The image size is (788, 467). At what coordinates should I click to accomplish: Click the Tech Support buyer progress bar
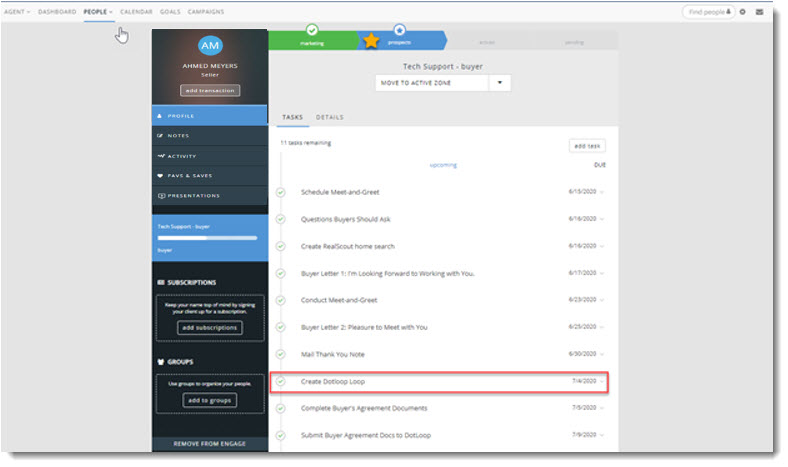click(x=207, y=238)
